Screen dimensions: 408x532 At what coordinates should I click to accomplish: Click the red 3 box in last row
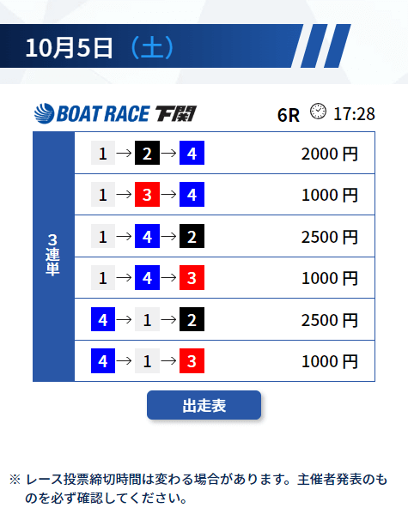click(192, 360)
